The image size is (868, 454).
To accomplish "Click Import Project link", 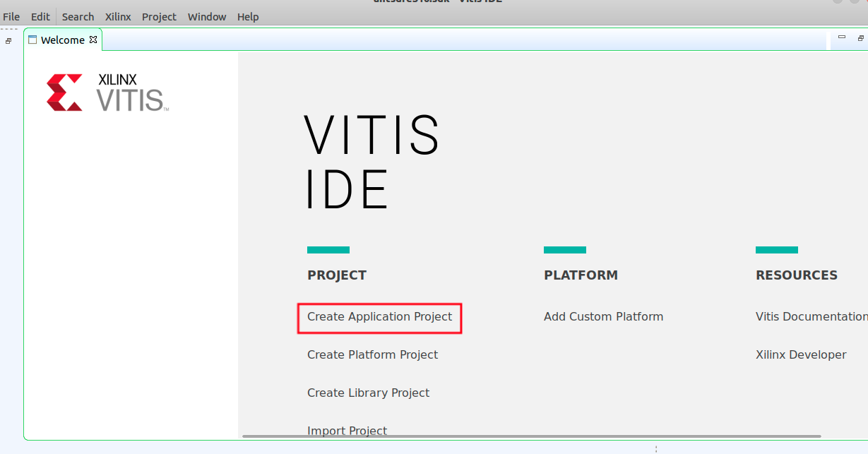I will [x=347, y=431].
